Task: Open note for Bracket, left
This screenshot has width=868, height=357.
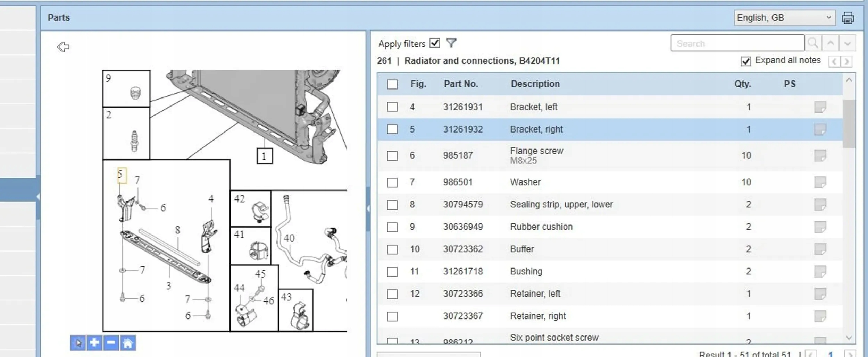Action: point(820,107)
